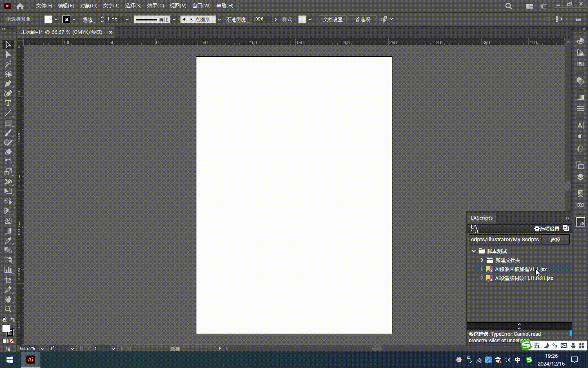The width and height of the screenshot is (588, 368).
Task: Select the Scale tool
Action: 8,172
